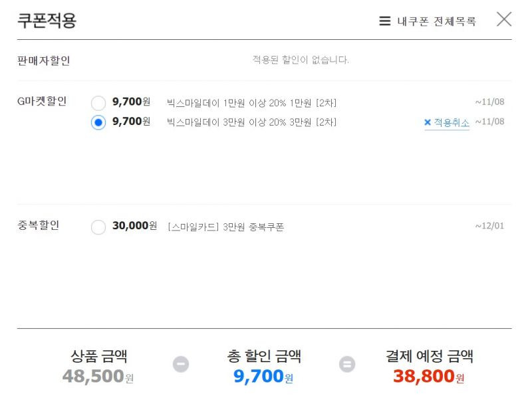Image resolution: width=532 pixels, height=402 pixels.
Task: Click the 쿠폰적용 title heading
Action: (47, 21)
